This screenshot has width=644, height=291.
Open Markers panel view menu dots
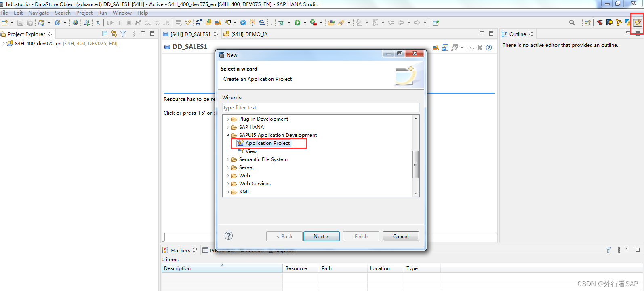[619, 250]
